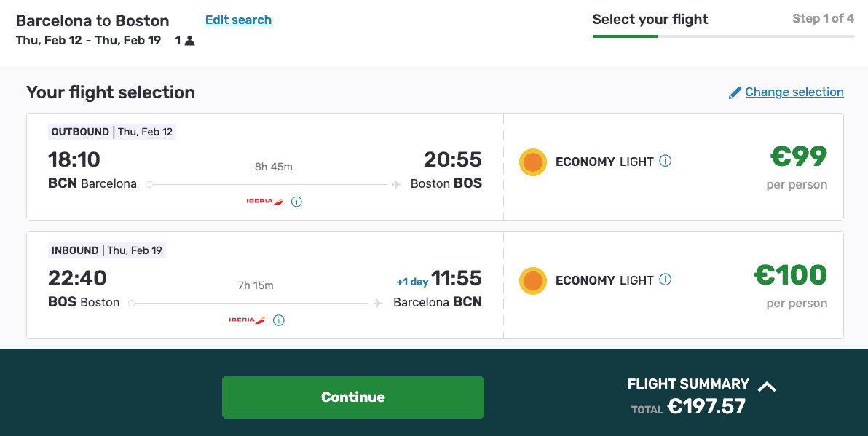Click the outbound fare orange sun icon

[x=533, y=162]
